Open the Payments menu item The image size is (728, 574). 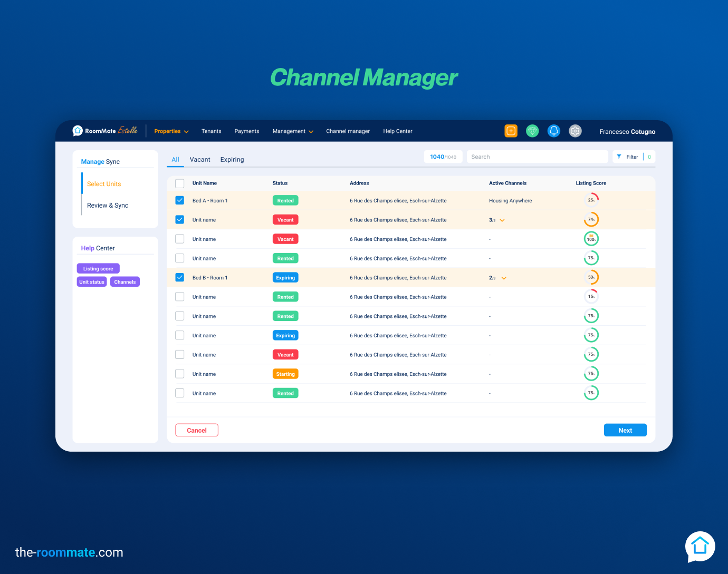[x=247, y=131]
